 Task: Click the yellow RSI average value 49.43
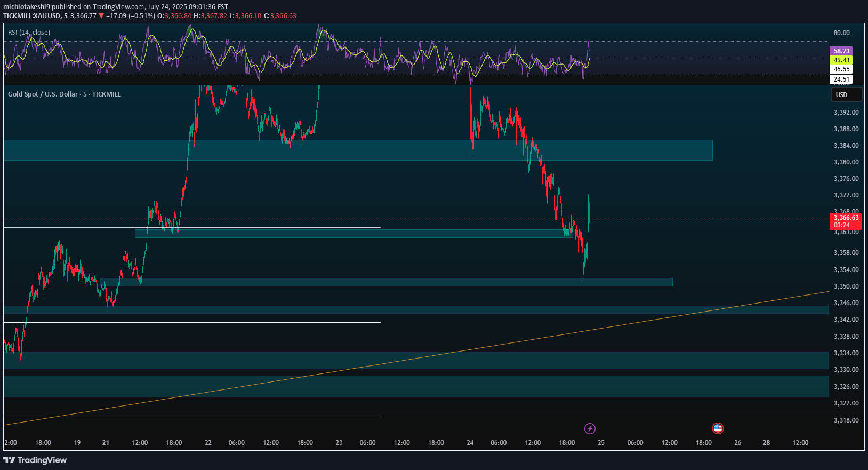pos(841,60)
